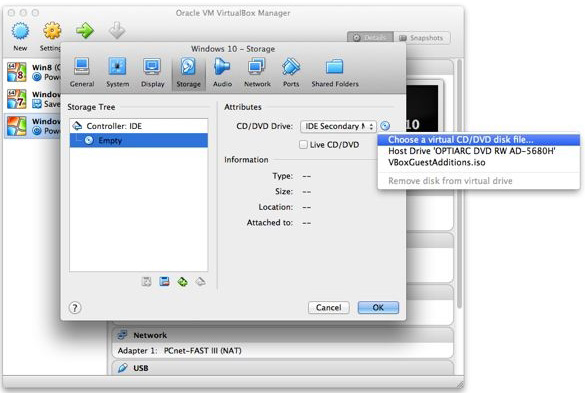
Task: Click the VM preview thumbnail
Action: pyautogui.click(x=422, y=108)
